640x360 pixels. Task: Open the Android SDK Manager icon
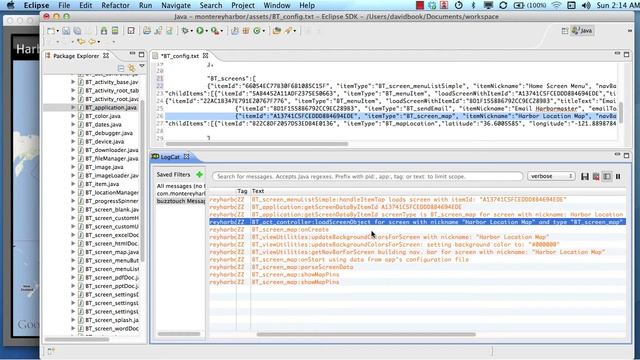tap(104, 31)
